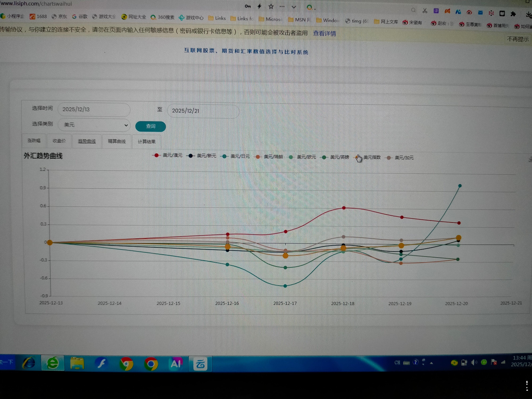532x399 pixels.
Task: Open the 1688 bookmark icon
Action: click(x=32, y=16)
